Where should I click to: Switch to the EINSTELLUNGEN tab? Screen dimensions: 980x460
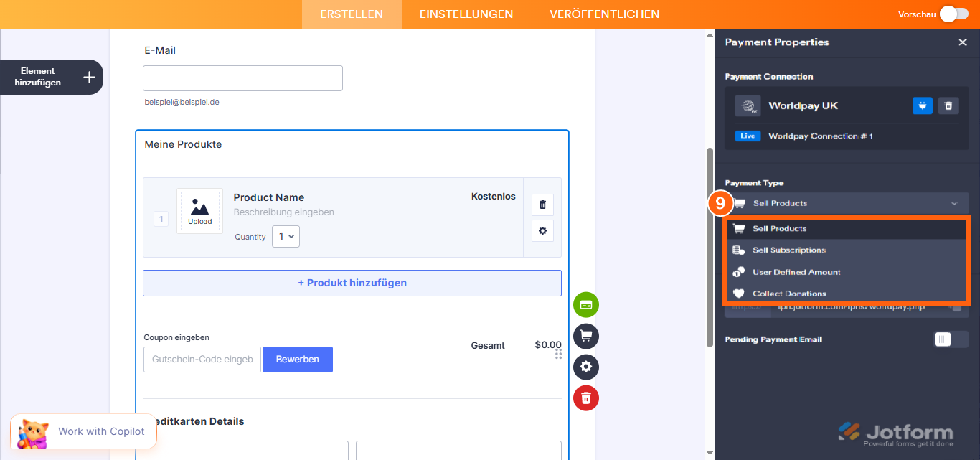pos(466,14)
